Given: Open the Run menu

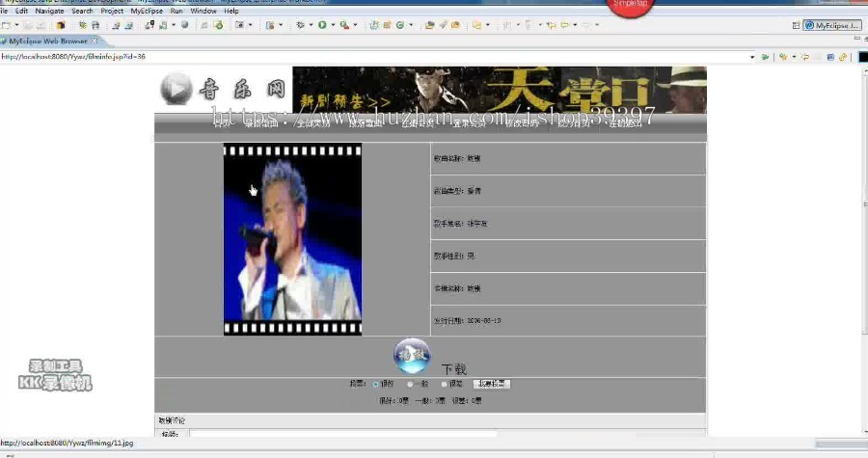Looking at the screenshot, I should [176, 11].
